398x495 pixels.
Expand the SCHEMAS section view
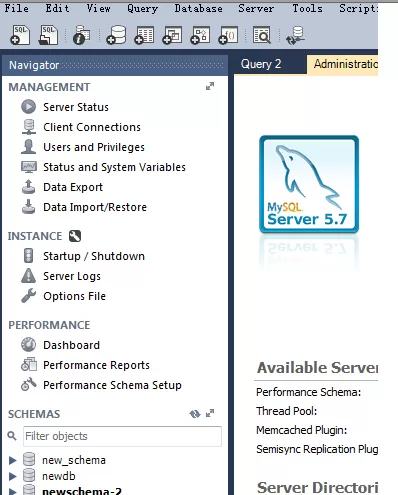pos(210,414)
